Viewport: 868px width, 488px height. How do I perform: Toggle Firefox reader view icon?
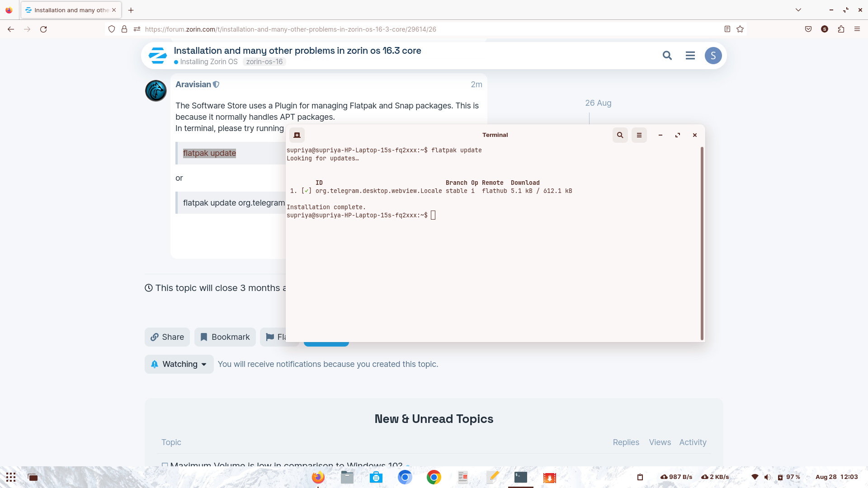click(727, 29)
